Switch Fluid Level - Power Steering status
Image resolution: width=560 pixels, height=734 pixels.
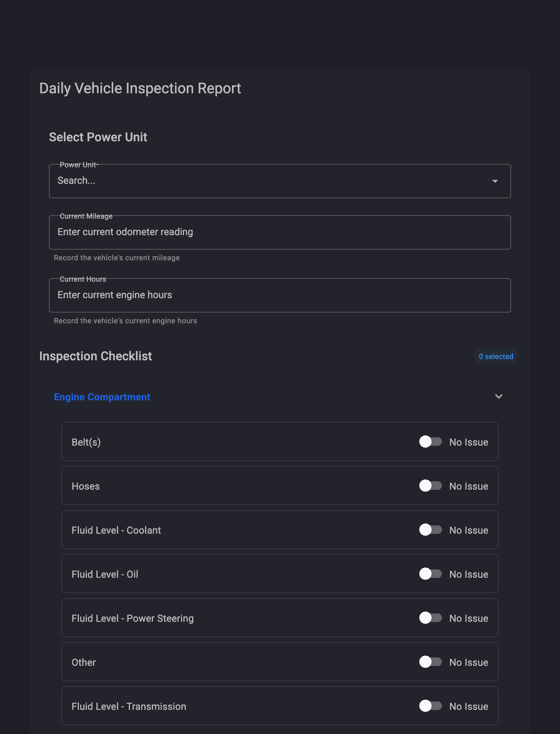[x=431, y=618]
